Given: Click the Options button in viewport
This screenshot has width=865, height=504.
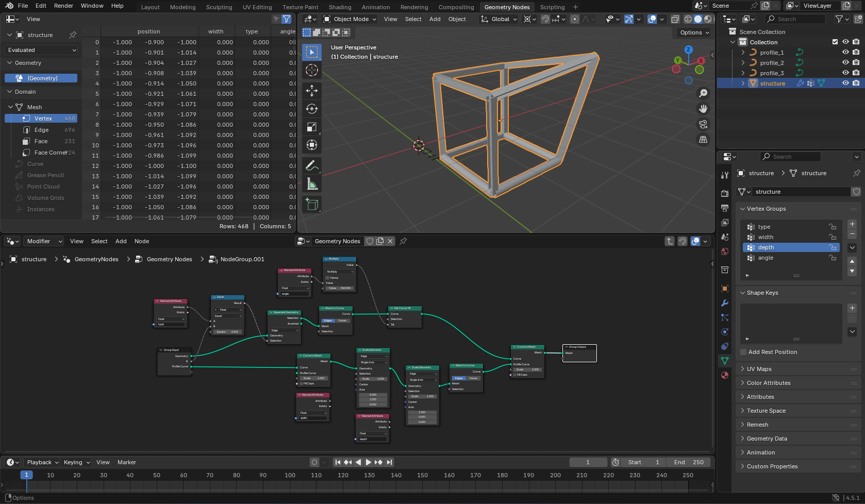Looking at the screenshot, I should pos(694,32).
